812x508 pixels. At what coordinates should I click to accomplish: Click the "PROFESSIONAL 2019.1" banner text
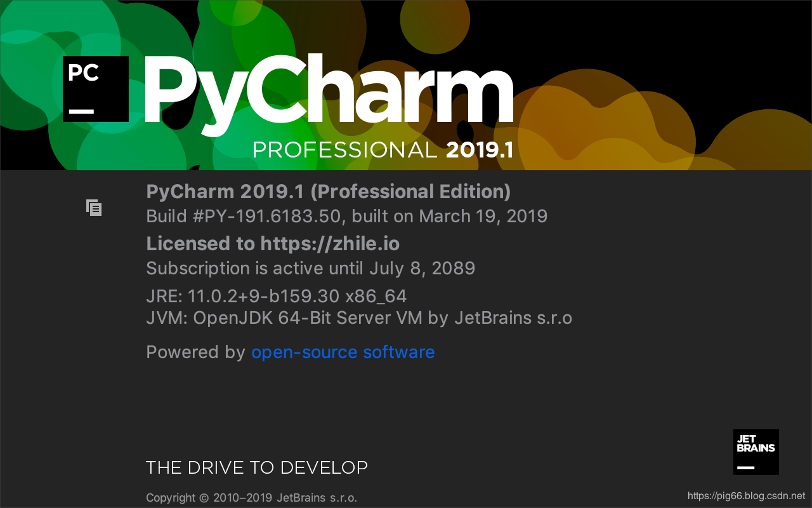tap(383, 150)
